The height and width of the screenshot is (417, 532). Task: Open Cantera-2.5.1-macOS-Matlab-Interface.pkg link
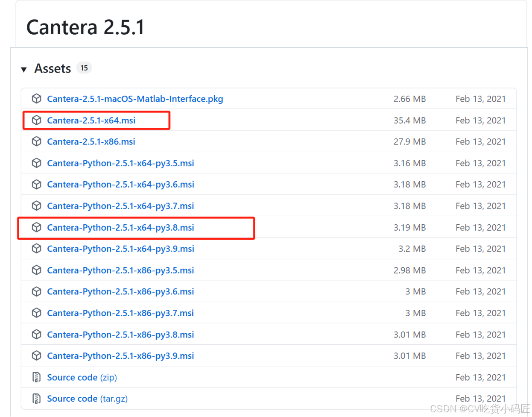(x=135, y=99)
